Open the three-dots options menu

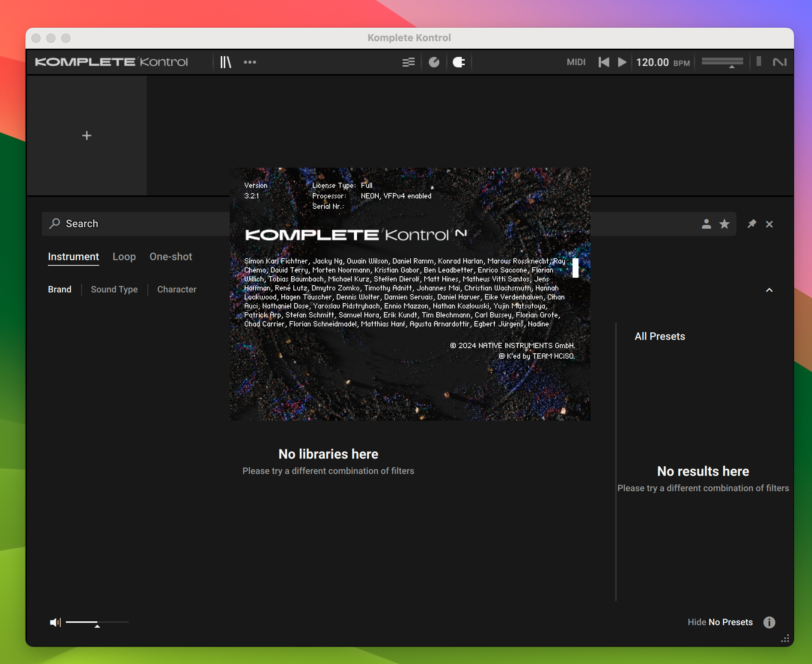[250, 62]
